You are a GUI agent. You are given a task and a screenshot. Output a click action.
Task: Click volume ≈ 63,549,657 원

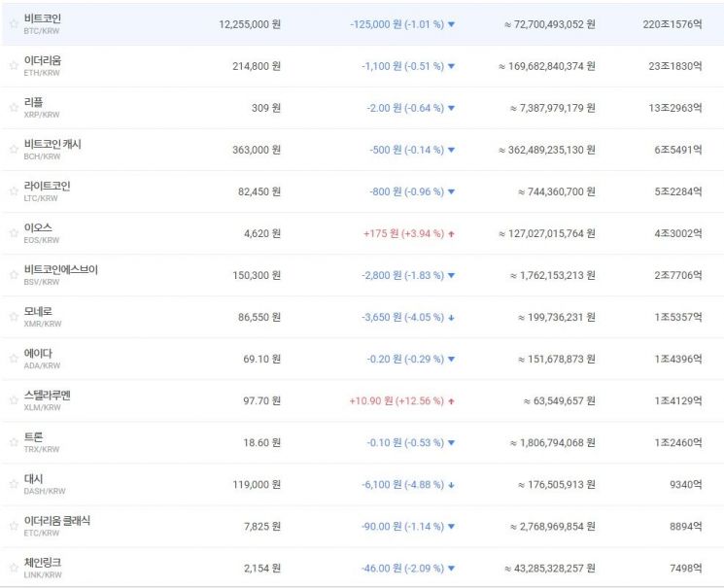pyautogui.click(x=559, y=401)
